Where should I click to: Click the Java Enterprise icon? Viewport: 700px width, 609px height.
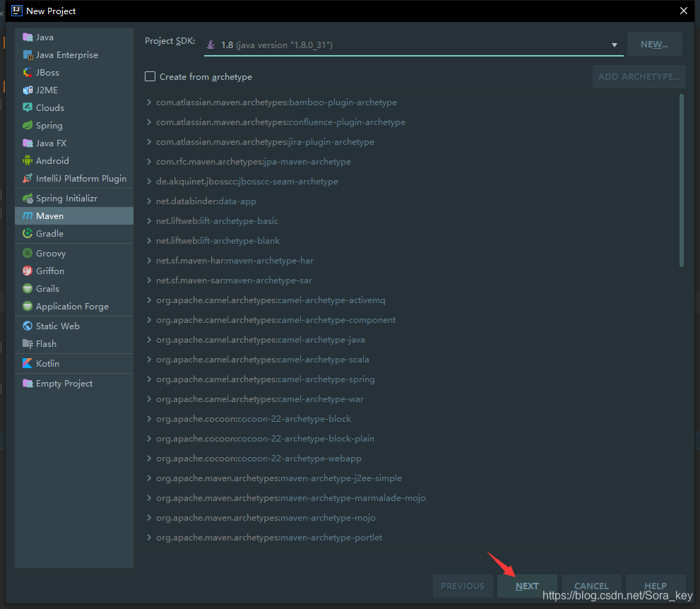coord(28,55)
